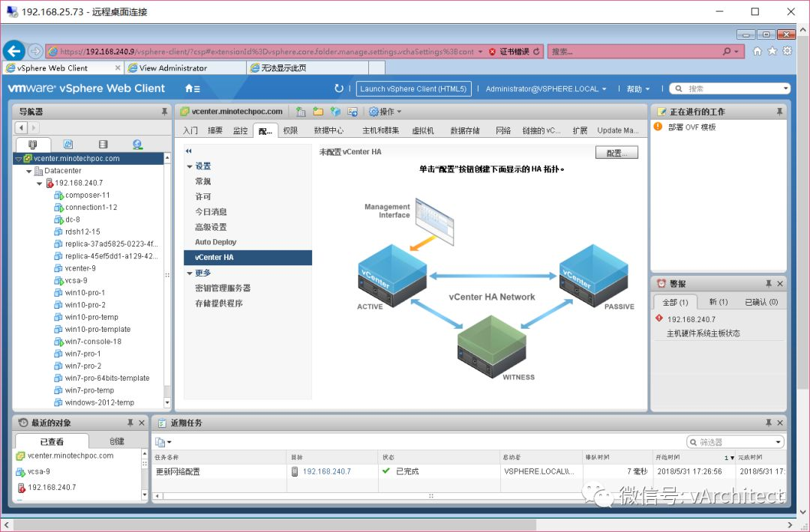This screenshot has width=810, height=532.
Task: Open Administrator@VSPHERE.LOCAL user dropdown
Action: (546, 88)
